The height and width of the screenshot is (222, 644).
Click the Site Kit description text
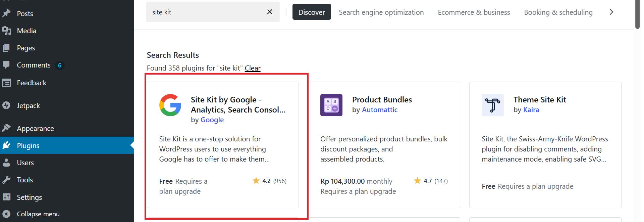(x=214, y=149)
